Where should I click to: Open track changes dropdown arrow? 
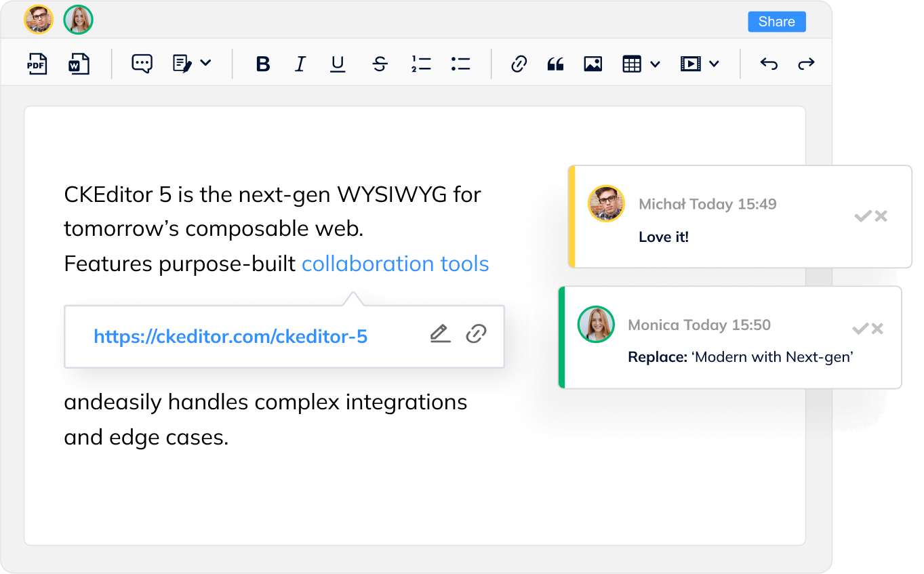pyautogui.click(x=206, y=63)
